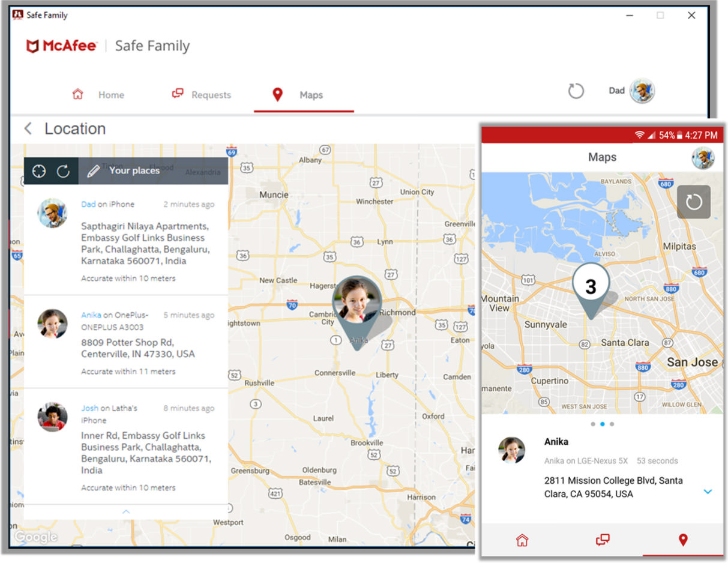Tap the 'Anika on LGE-Nexus 5X' text
This screenshot has height=563, width=728.
tap(586, 461)
